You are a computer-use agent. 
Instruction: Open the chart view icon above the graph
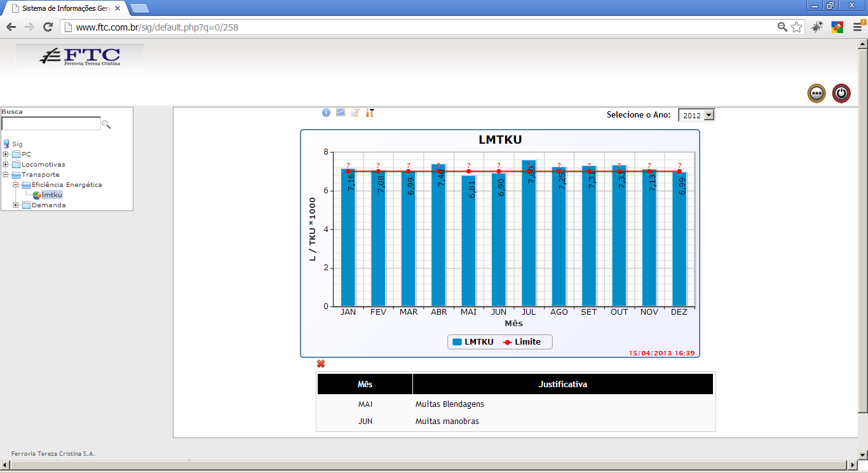[x=341, y=113]
